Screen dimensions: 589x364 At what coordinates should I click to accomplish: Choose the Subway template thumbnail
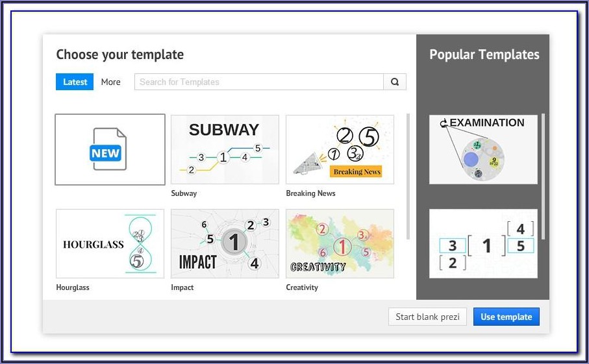[x=225, y=150]
